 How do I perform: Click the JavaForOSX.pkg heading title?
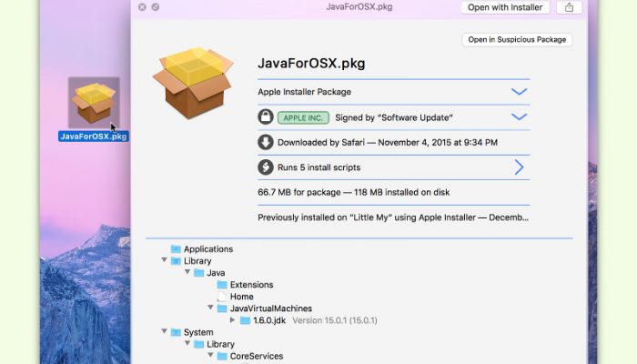pos(311,64)
